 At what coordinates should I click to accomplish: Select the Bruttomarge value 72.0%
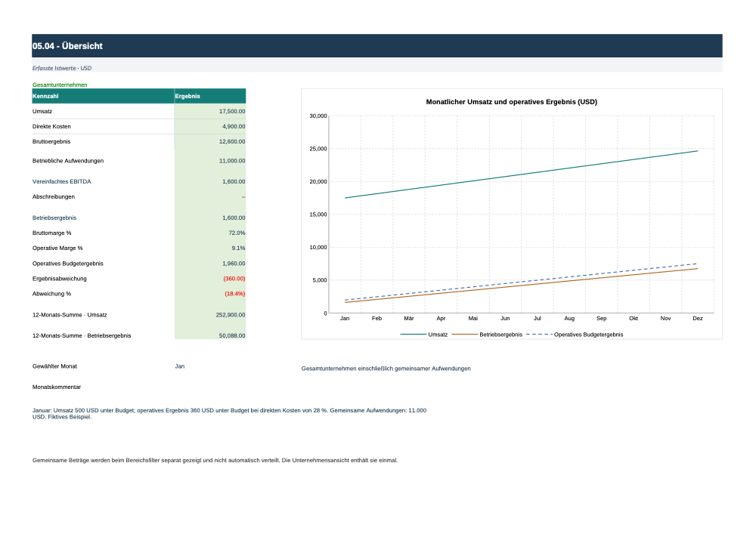pyautogui.click(x=237, y=233)
